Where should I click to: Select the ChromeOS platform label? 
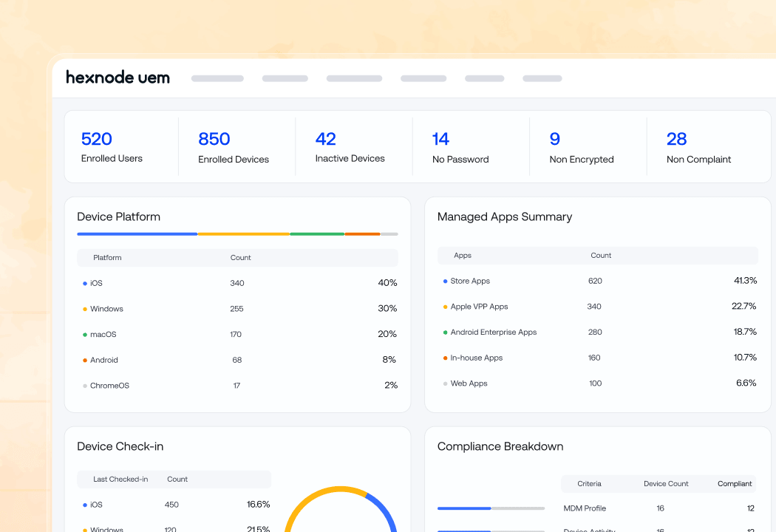(x=109, y=386)
